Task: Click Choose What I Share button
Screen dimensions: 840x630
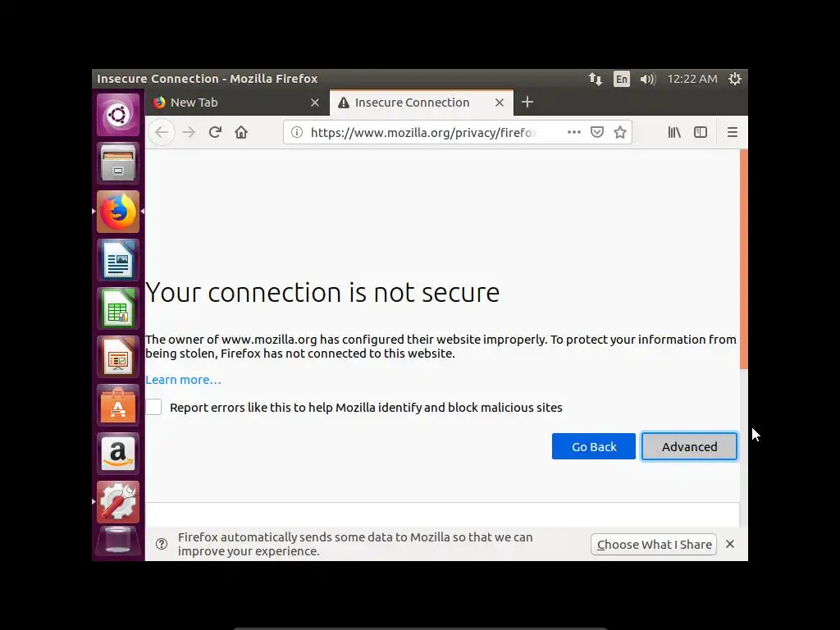Action: point(654,545)
